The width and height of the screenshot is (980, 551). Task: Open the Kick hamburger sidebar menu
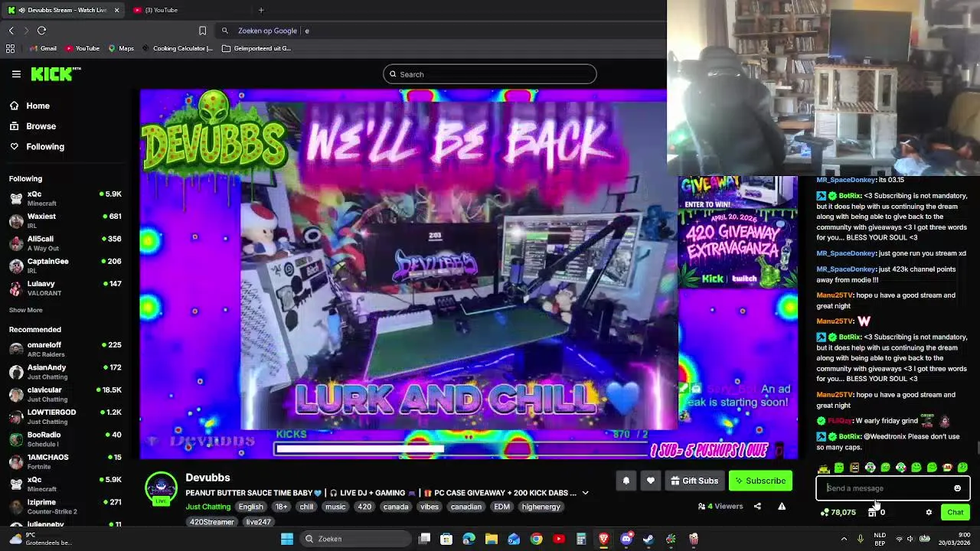pyautogui.click(x=16, y=74)
